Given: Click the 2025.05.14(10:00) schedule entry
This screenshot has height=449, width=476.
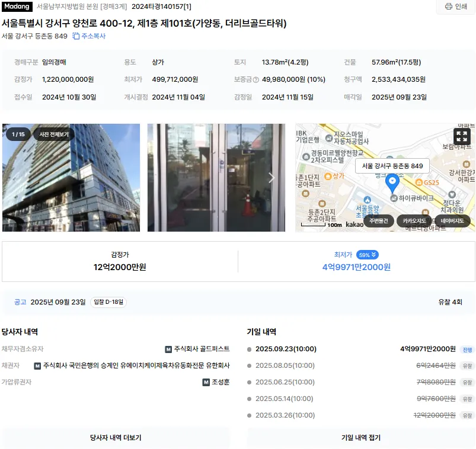Looking at the screenshot, I should (x=284, y=399).
